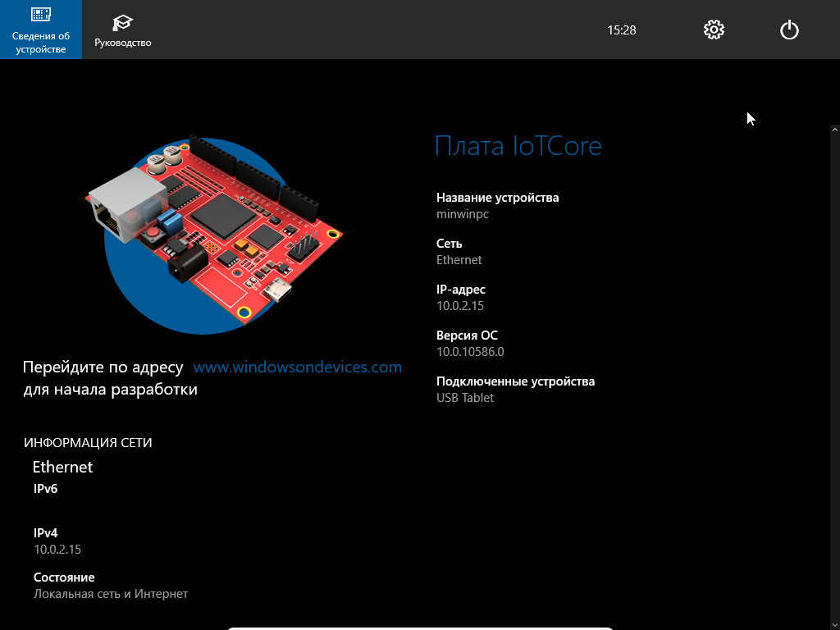Open the settings gear icon
Image resolution: width=840 pixels, height=630 pixels.
[x=714, y=30]
